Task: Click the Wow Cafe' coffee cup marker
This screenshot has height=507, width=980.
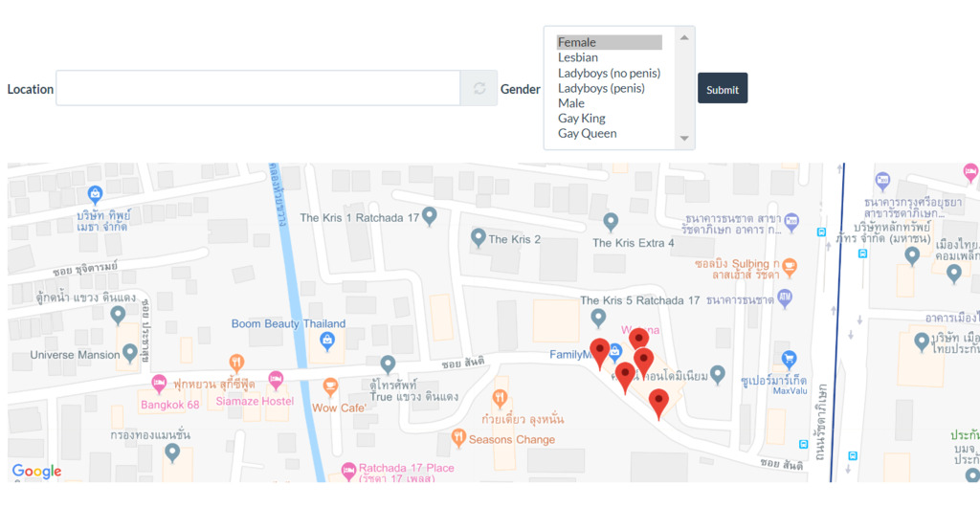Action: (x=330, y=387)
